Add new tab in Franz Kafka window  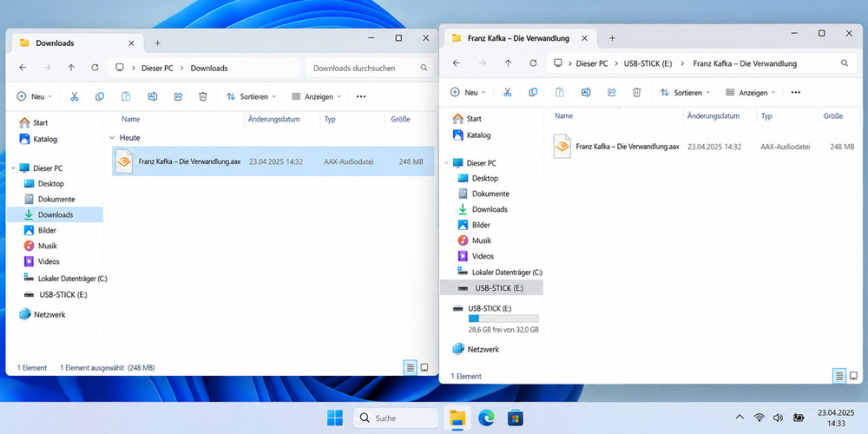point(612,38)
